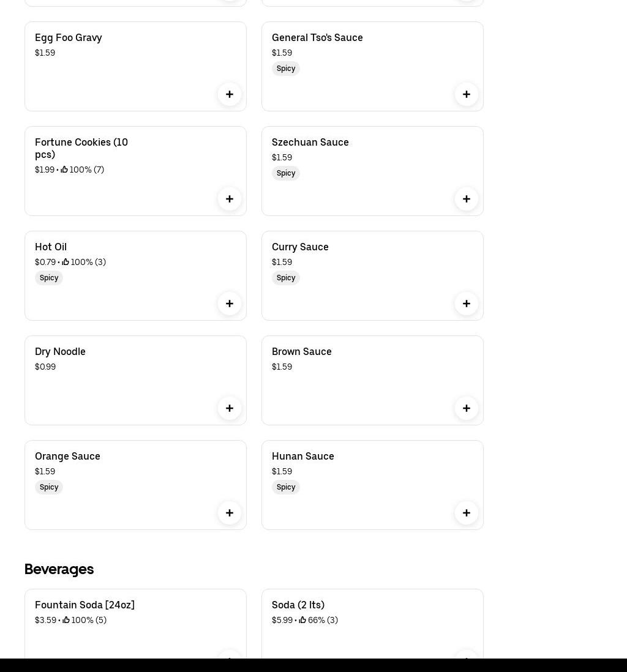This screenshot has height=672, width=627.
Task: Open Fountain Soda [24oz] item details
Action: pos(84,605)
